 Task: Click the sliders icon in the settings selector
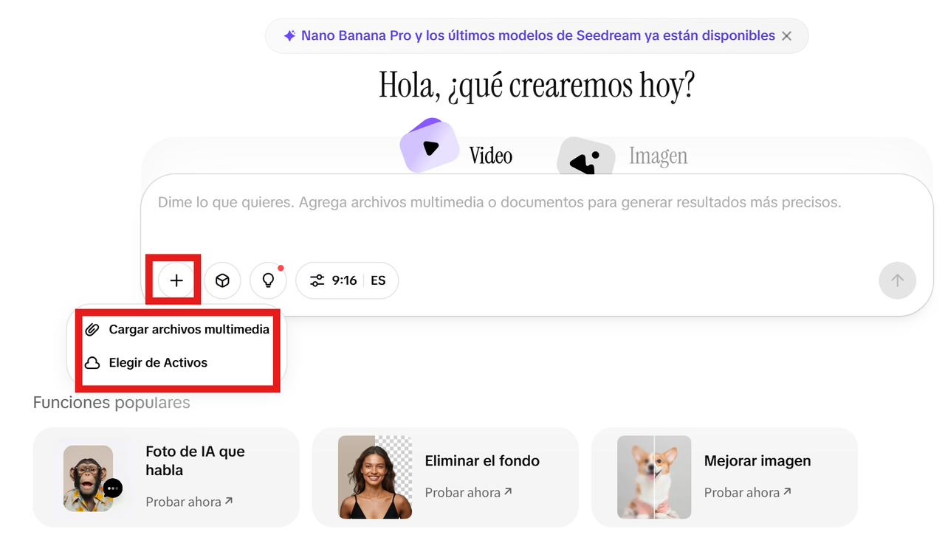[317, 280]
